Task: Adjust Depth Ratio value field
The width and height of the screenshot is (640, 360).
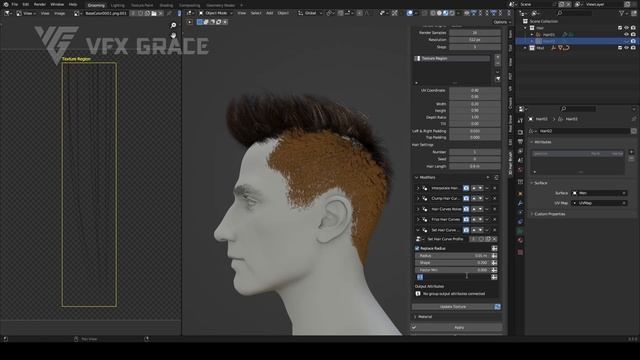Action: click(475, 117)
